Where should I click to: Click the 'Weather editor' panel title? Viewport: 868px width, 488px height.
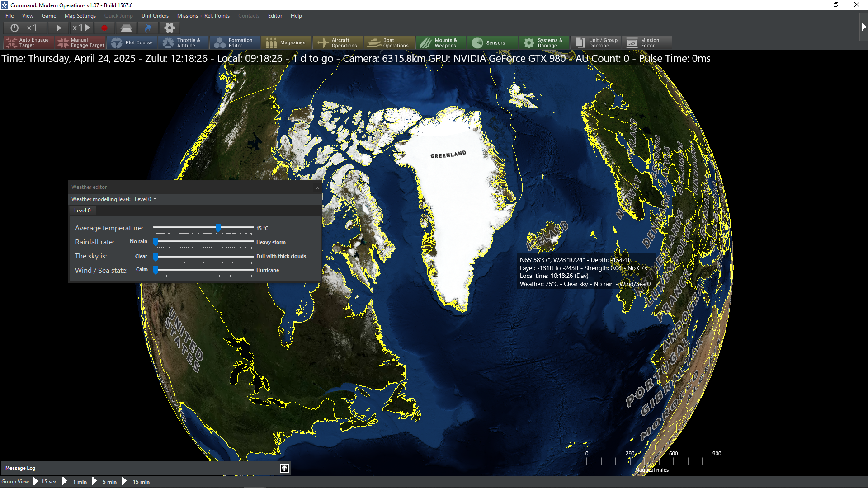[89, 187]
